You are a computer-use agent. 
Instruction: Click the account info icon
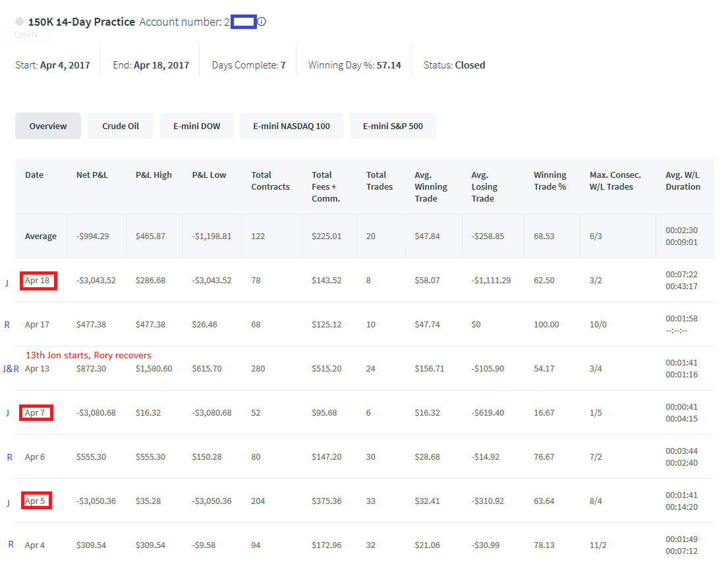(262, 21)
